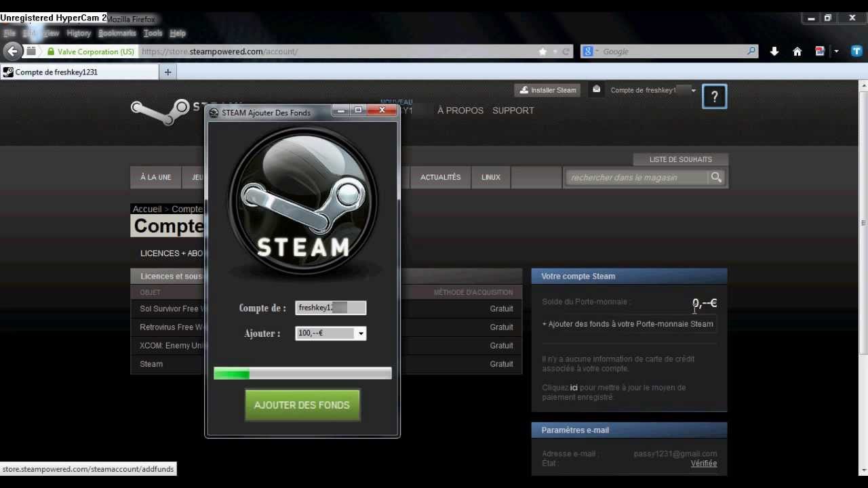Click the green padlock site identity icon
Screen dimensions: 868x488
pos(50,52)
